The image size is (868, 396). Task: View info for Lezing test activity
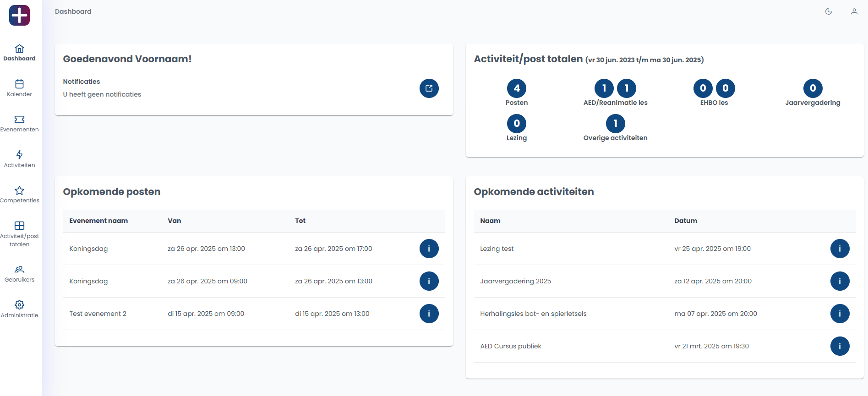click(x=840, y=249)
